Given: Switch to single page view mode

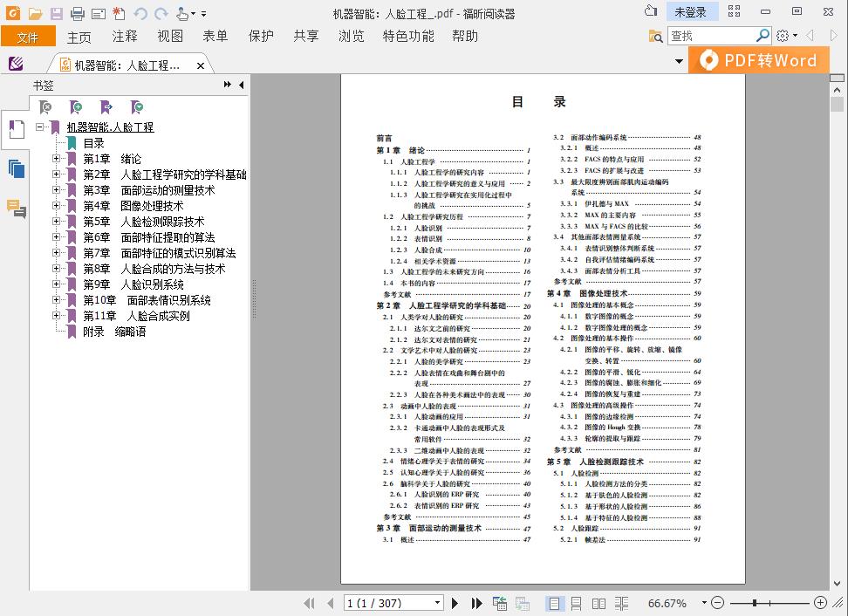Looking at the screenshot, I should click(x=554, y=603).
